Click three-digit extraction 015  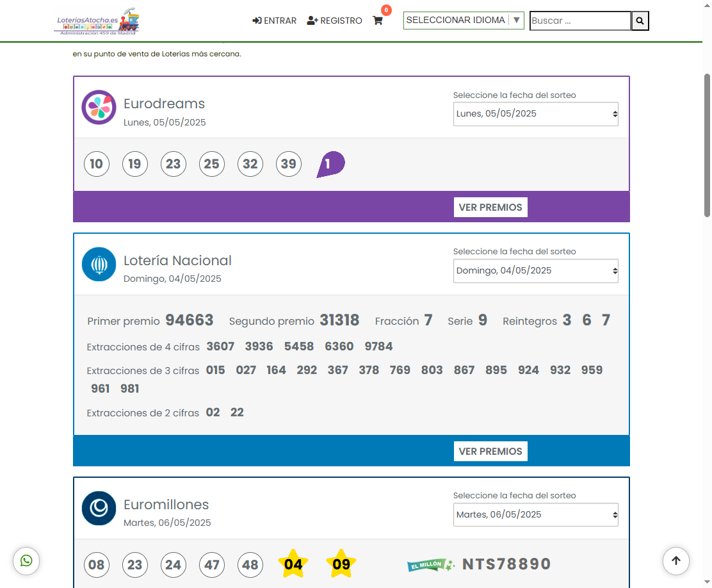(x=215, y=370)
